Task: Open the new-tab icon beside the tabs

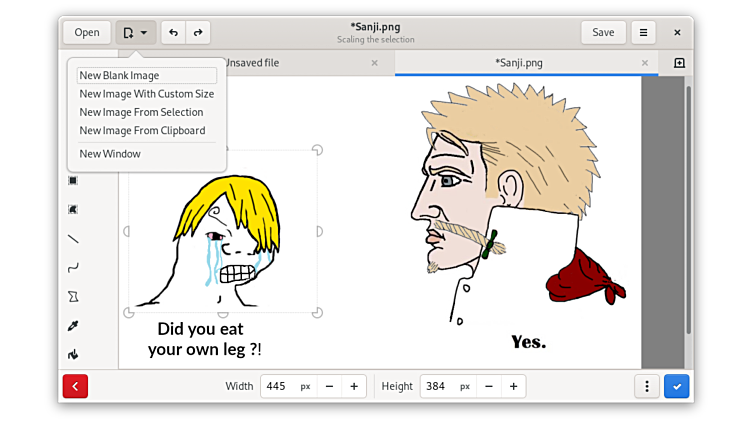Action: [679, 63]
